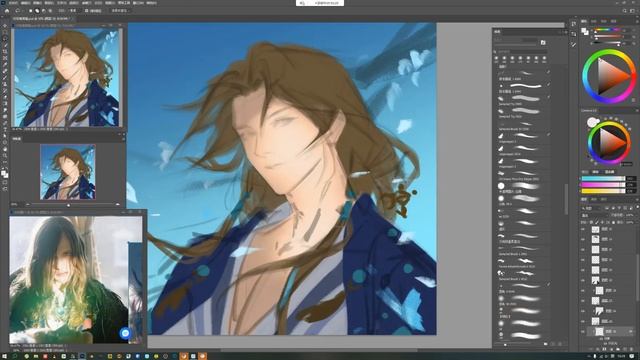Create a new layer icon
Image resolution: width=640 pixels, height=360 pixels.
pyautogui.click(x=624, y=349)
